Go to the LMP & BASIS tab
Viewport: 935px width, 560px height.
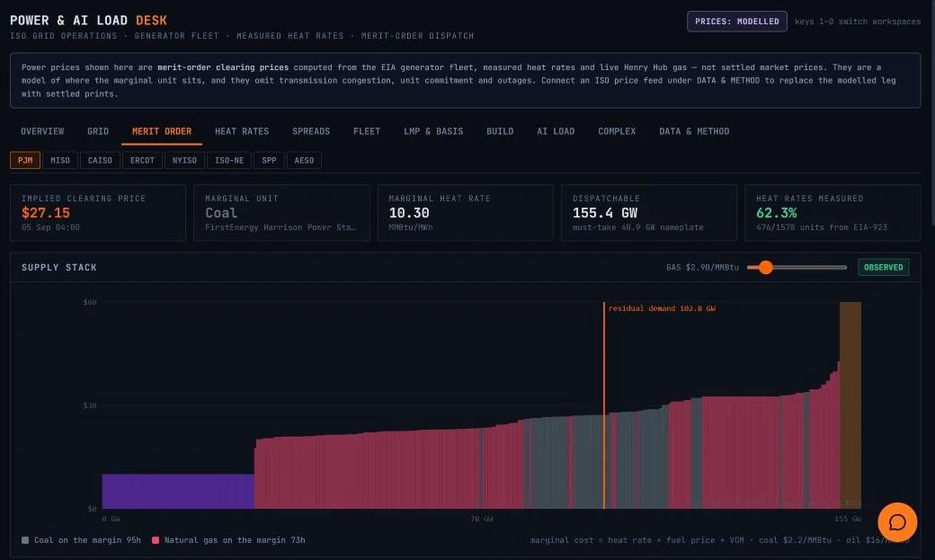click(433, 131)
